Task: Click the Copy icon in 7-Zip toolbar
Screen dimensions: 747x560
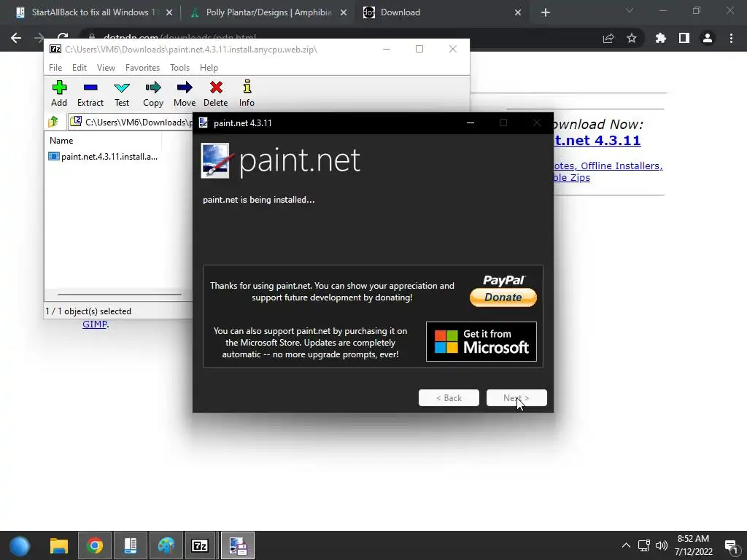Action: [153, 93]
